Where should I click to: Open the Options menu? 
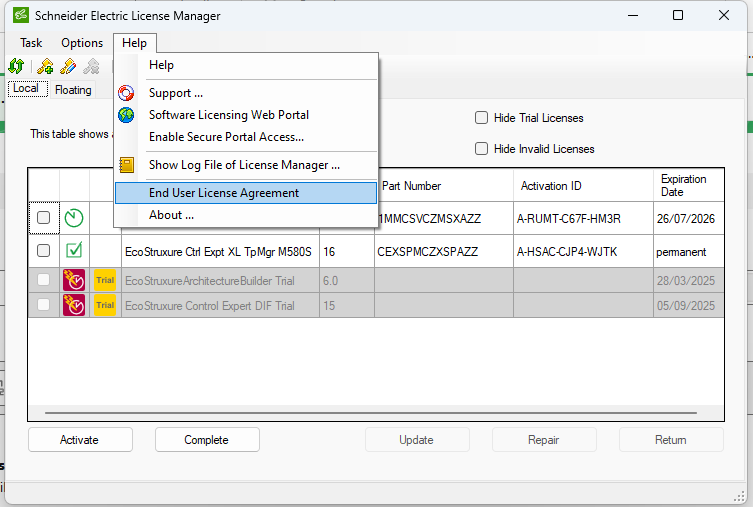click(x=82, y=43)
